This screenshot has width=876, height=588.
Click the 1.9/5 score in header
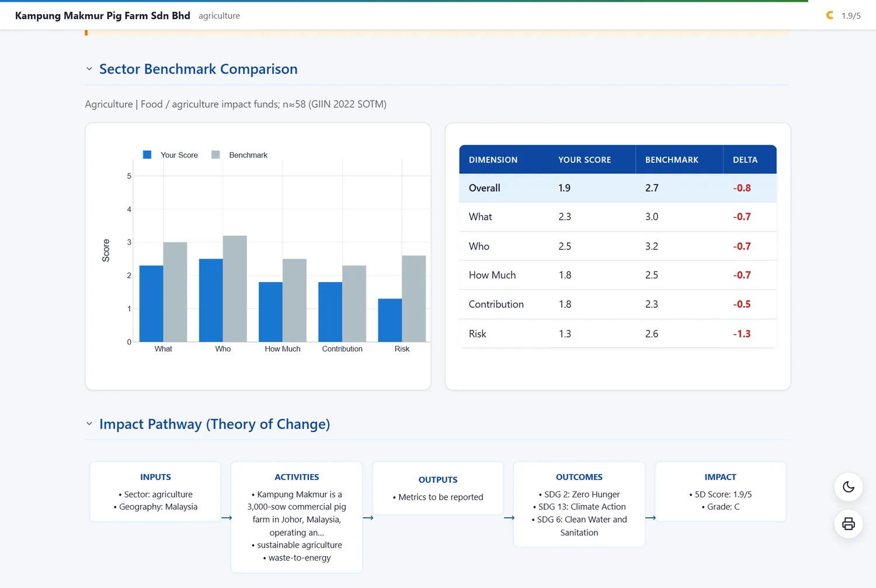tap(851, 16)
